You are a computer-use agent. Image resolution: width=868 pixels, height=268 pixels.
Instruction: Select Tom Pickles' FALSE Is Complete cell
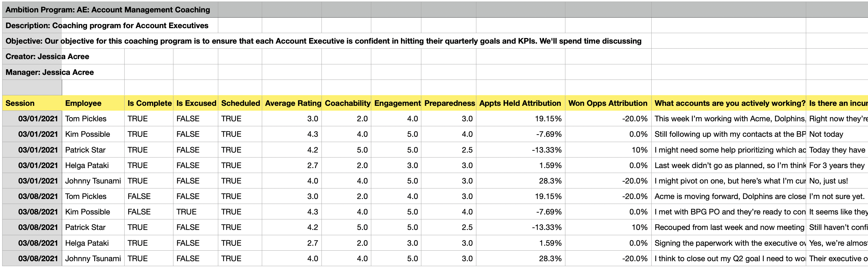click(139, 197)
